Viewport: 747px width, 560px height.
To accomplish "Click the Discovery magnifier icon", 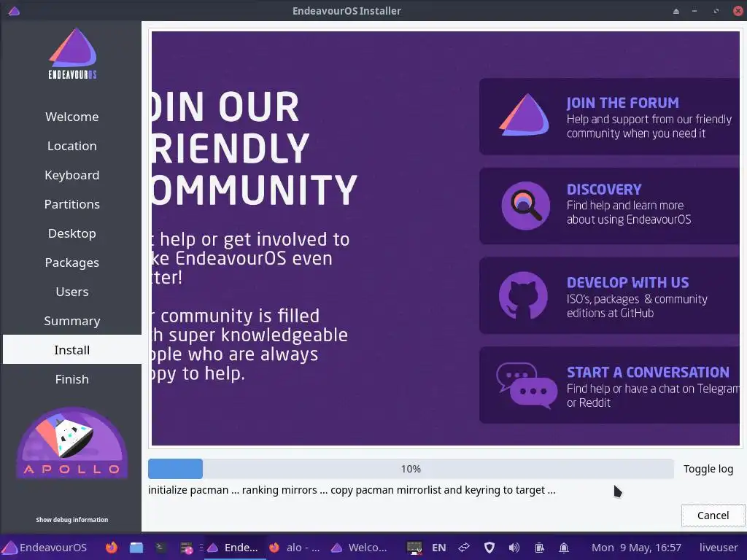I will (525, 206).
